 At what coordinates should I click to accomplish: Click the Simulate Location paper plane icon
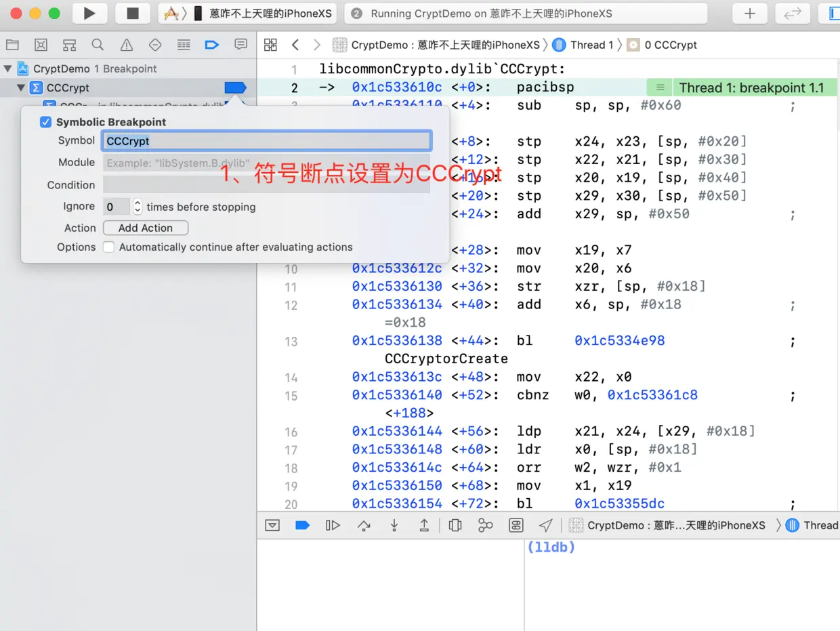click(x=546, y=525)
